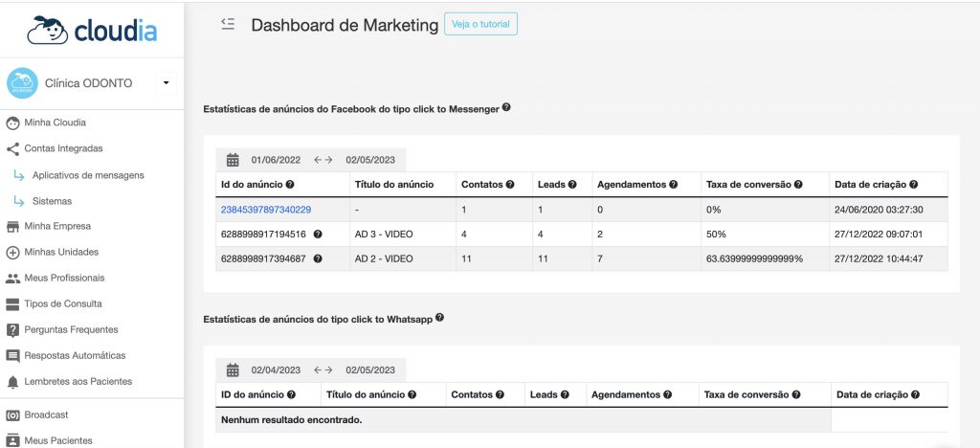980x448 pixels.
Task: Select the AD 2 - VIDEO title cell
Action: [403, 258]
